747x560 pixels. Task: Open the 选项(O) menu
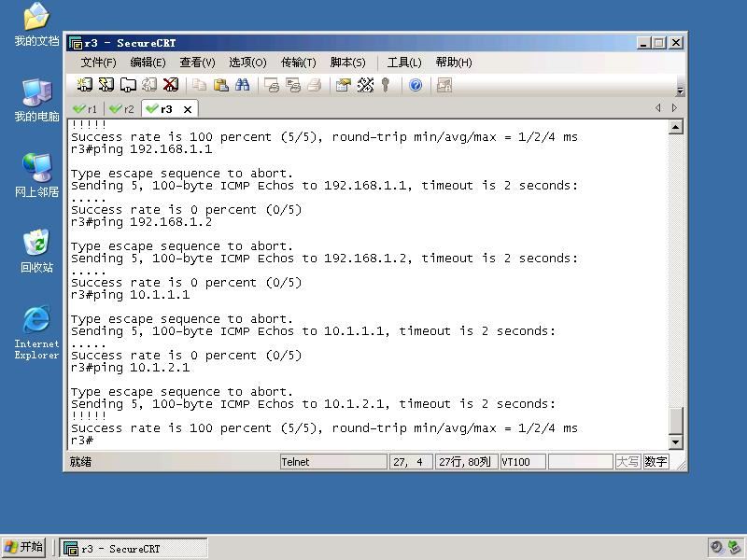(x=247, y=63)
